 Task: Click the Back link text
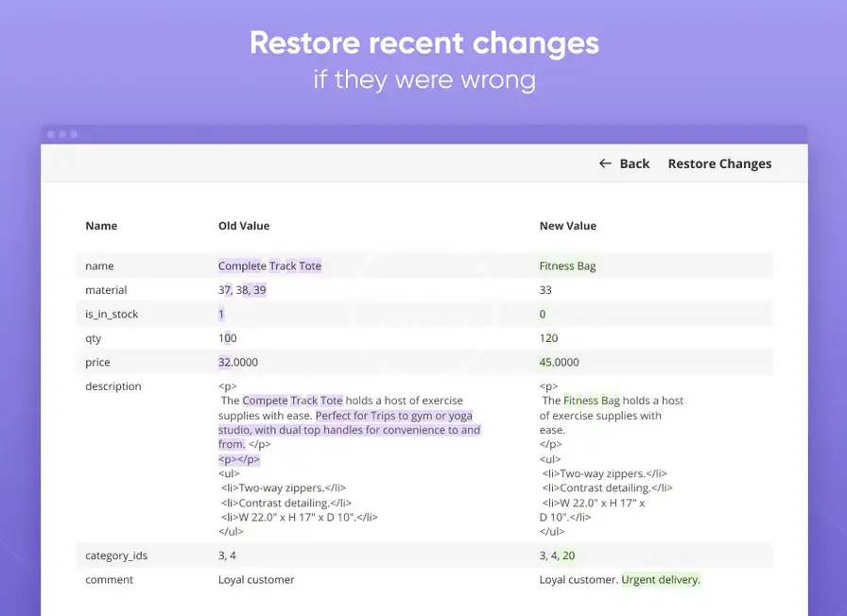point(634,163)
